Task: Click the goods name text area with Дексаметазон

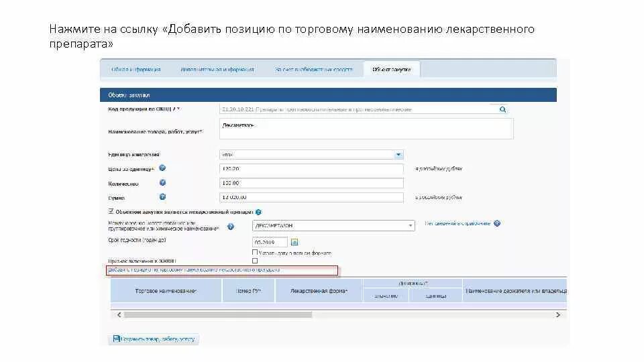Action: [366, 129]
